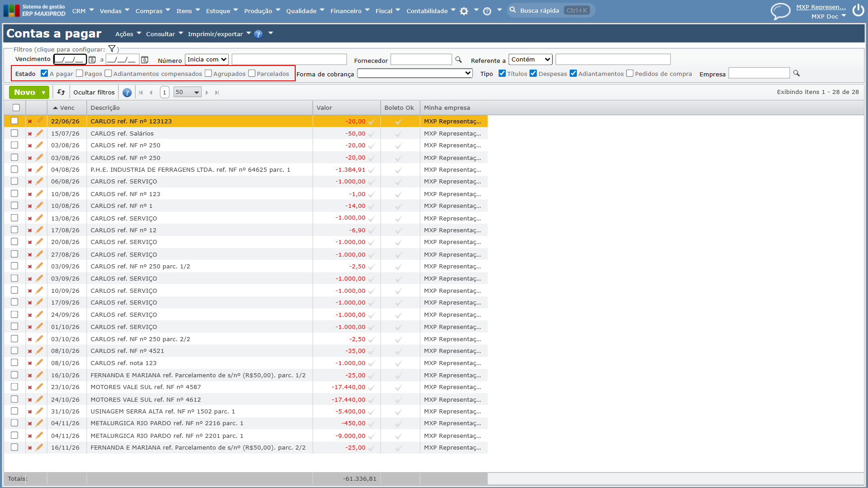Open the Forma de cobrança dropdown
This screenshot has height=488, width=868.
point(415,73)
